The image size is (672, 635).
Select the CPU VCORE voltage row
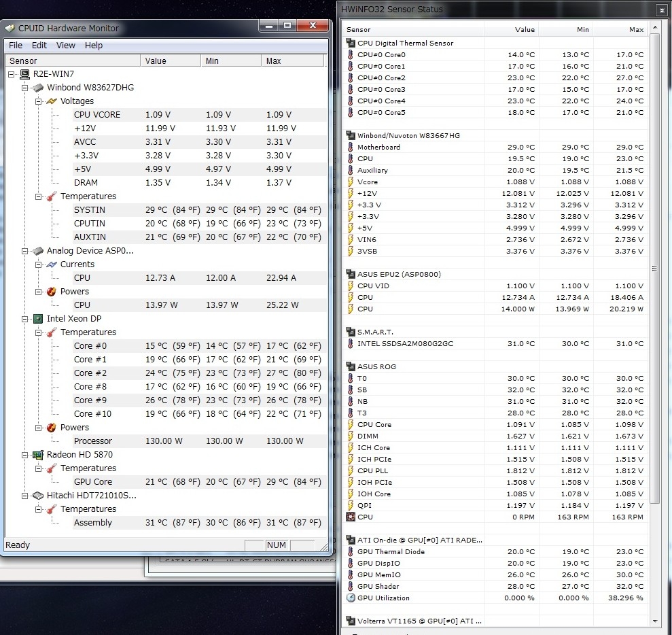(x=97, y=115)
